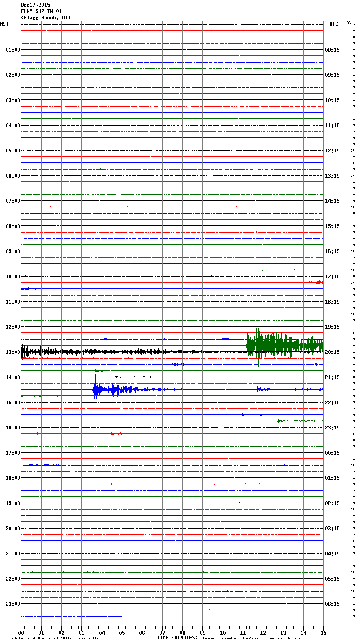Screen dimensions: 357x644
Task: Click the MST timezone header
Action: [x=4, y=24]
